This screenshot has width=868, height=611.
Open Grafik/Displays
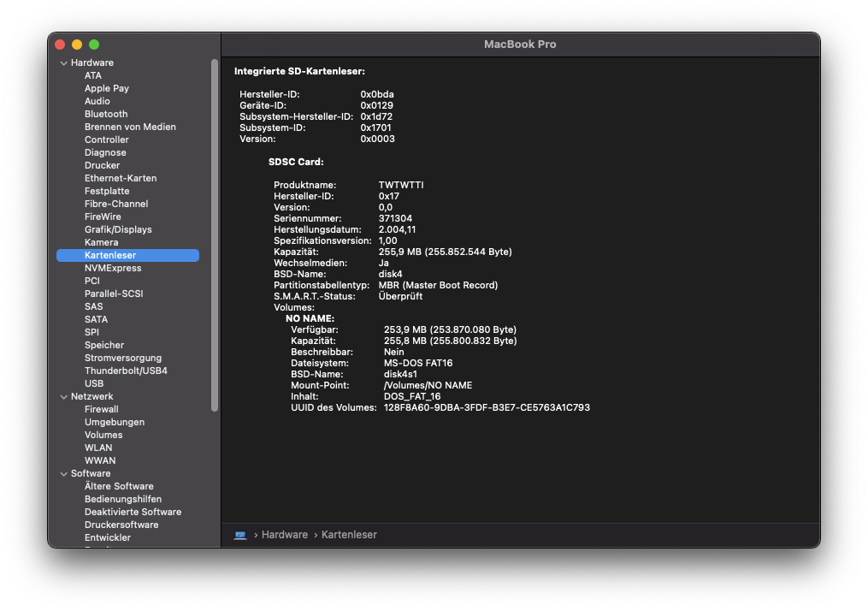click(118, 229)
